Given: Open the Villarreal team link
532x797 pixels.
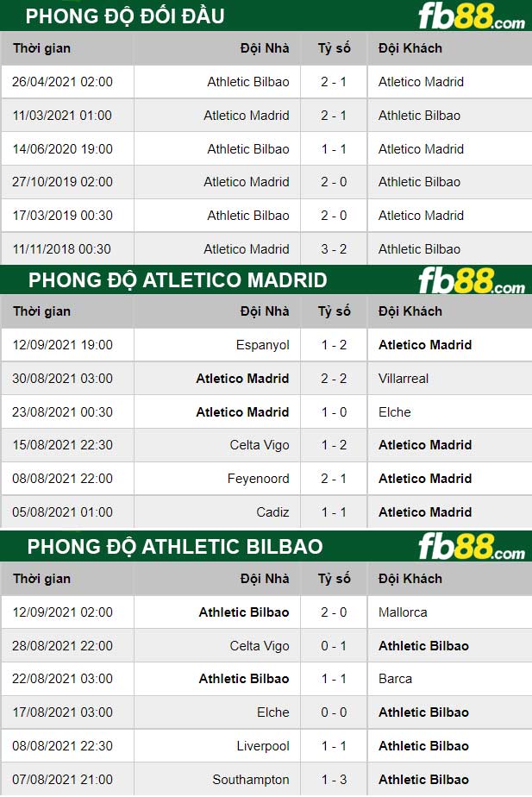Looking at the screenshot, I should 404,379.
